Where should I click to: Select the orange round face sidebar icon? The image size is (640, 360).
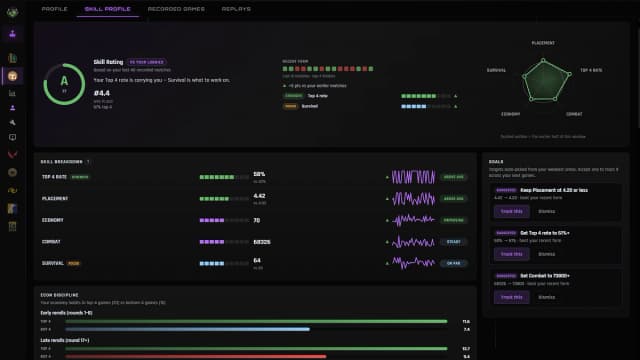pos(13,76)
